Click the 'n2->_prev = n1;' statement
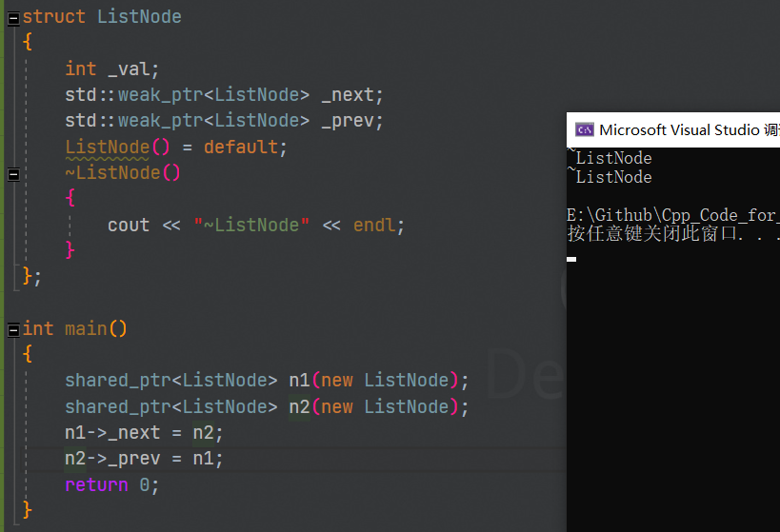780x532 pixels. point(144,459)
